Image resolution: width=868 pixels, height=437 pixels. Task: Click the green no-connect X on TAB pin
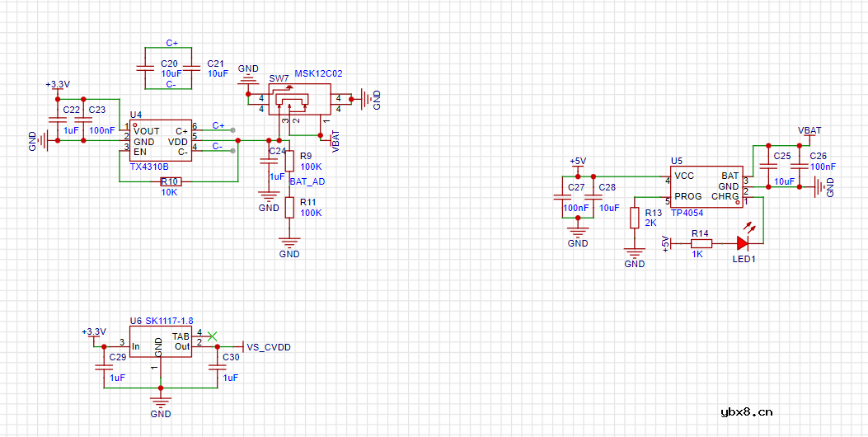(213, 336)
